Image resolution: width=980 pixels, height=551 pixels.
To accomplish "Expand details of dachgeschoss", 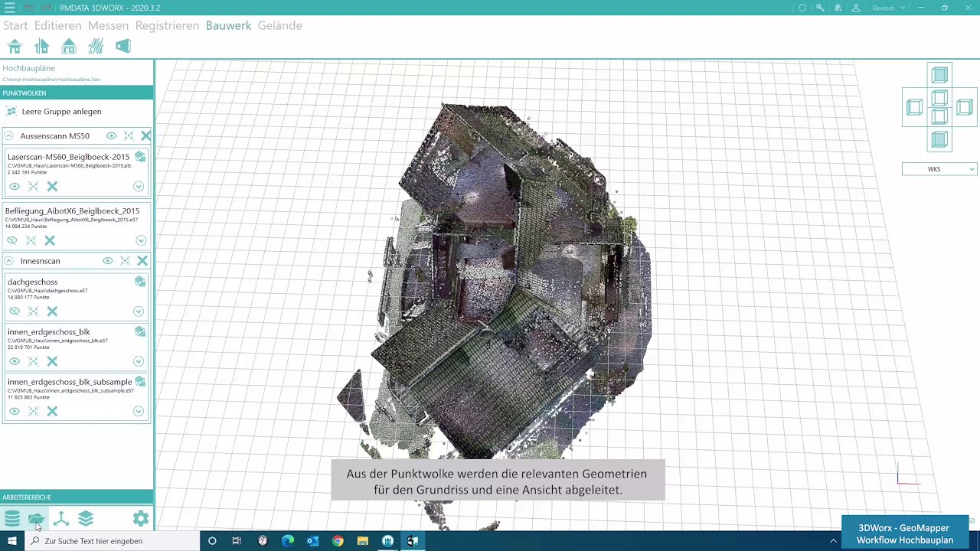I will tap(139, 311).
